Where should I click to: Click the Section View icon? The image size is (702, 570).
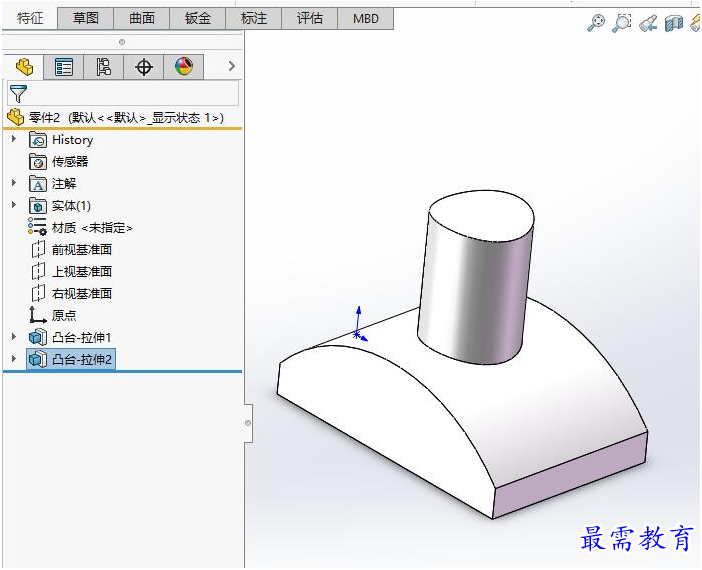[x=674, y=23]
